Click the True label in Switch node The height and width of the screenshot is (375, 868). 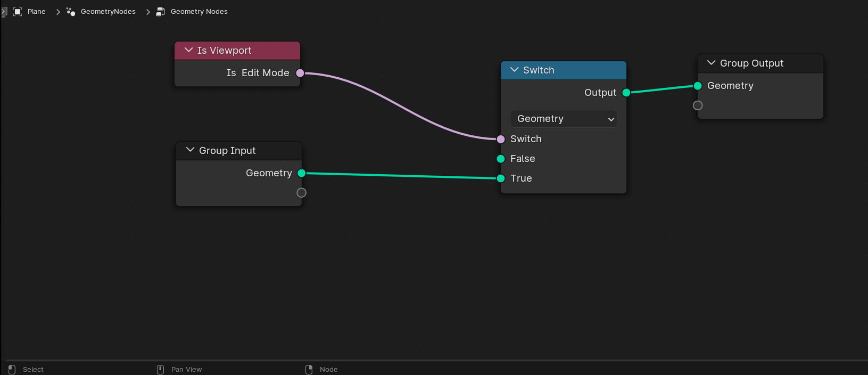pyautogui.click(x=521, y=178)
